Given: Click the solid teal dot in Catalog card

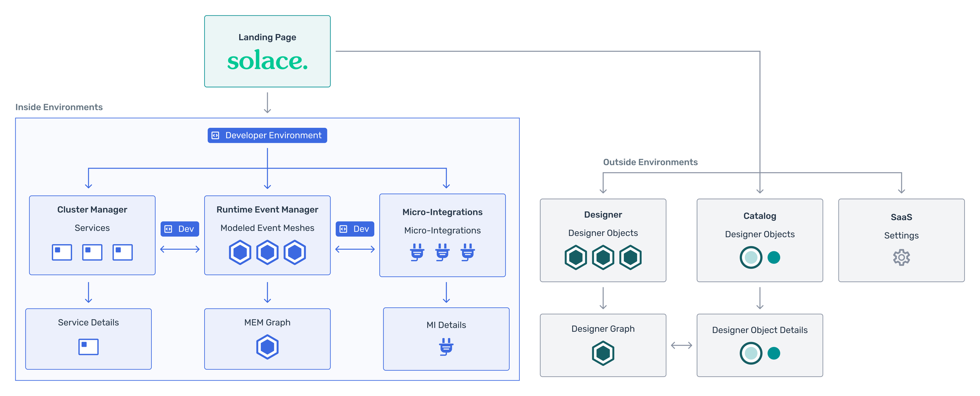Looking at the screenshot, I should (774, 258).
